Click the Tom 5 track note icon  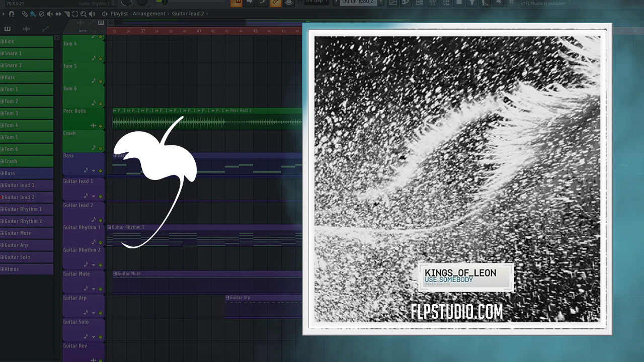pyautogui.click(x=94, y=80)
